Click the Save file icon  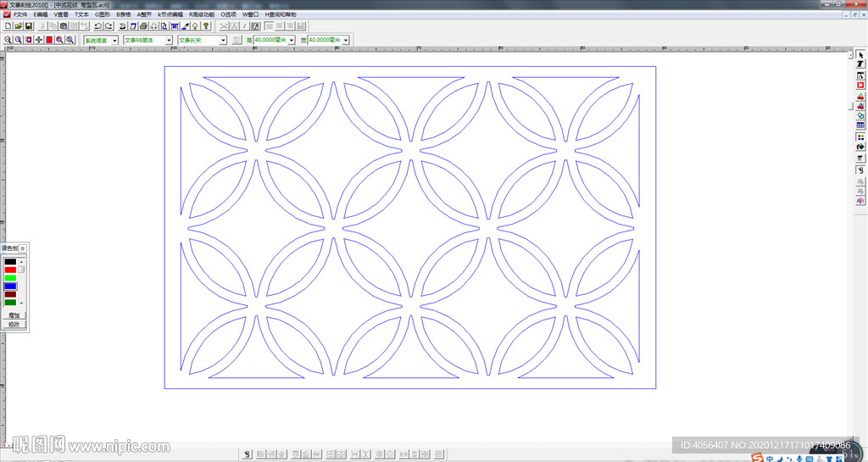pos(28,26)
